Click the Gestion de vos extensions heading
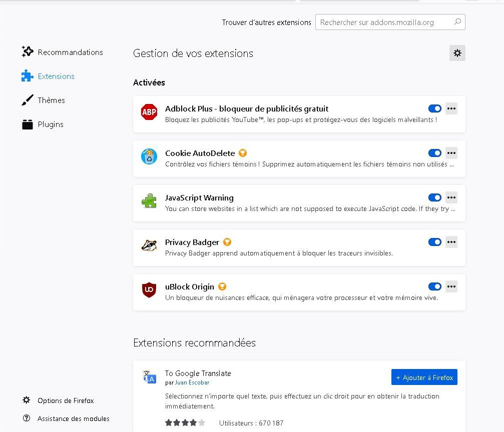Screen dimensions: 504x432 193,53
